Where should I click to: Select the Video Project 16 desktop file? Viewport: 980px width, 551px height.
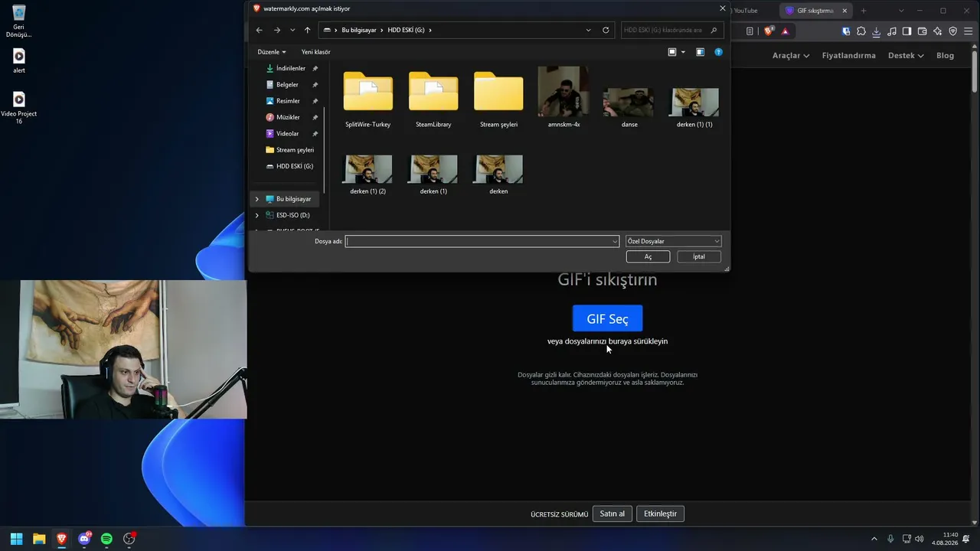click(x=19, y=108)
